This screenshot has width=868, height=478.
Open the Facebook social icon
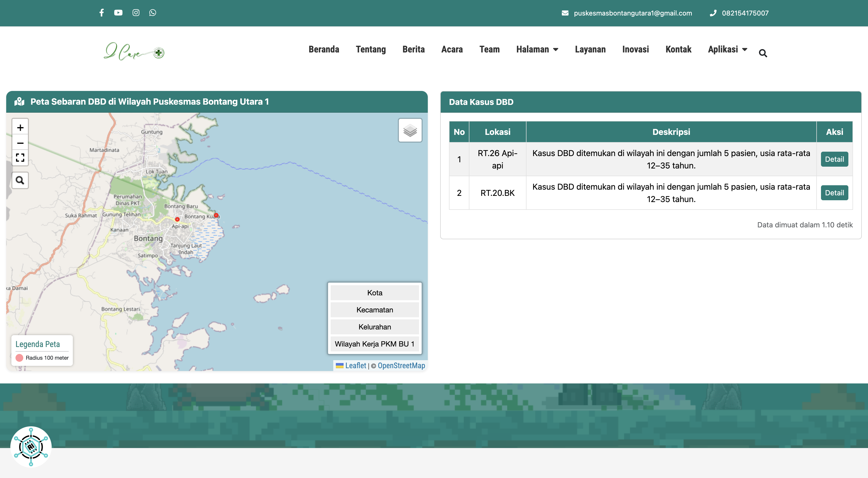click(102, 13)
